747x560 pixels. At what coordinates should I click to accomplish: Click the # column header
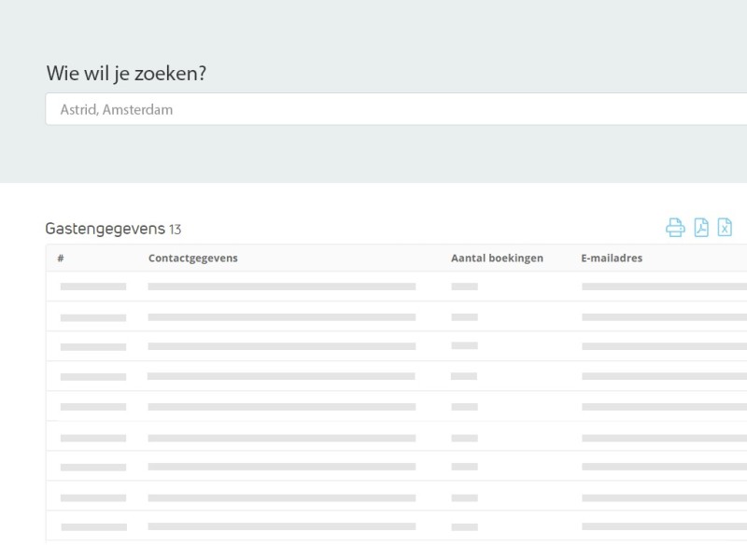(x=61, y=259)
